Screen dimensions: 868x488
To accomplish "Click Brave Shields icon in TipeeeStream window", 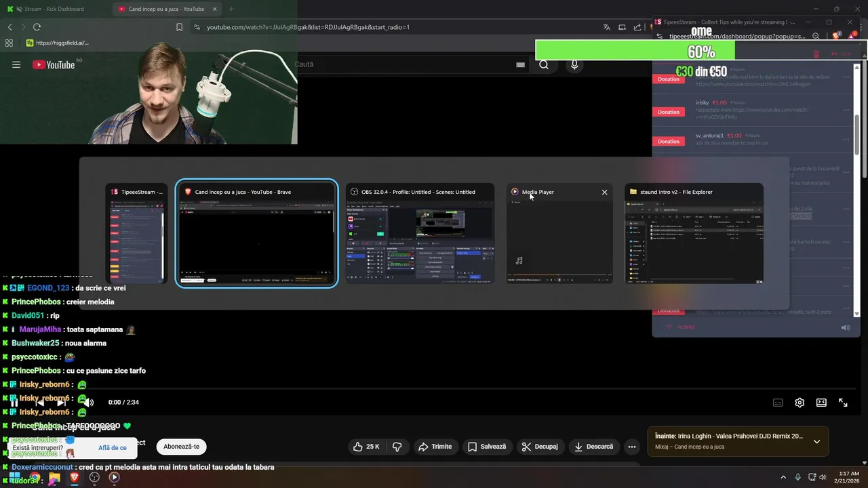I will [835, 36].
